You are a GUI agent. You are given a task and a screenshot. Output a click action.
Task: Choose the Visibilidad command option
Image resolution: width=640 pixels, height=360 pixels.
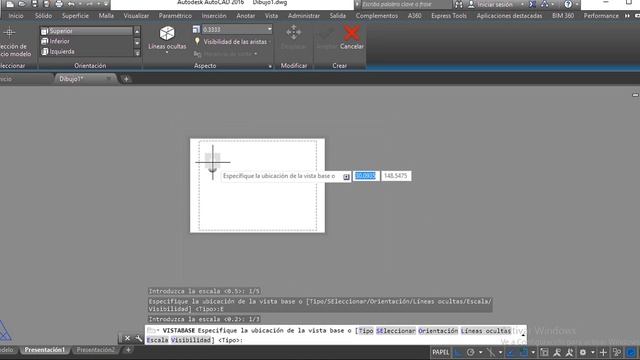click(x=191, y=340)
